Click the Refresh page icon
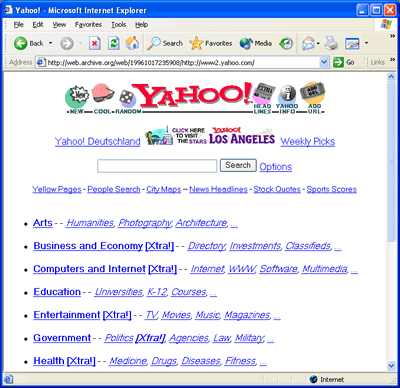Image resolution: width=400 pixels, height=388 pixels. [114, 43]
